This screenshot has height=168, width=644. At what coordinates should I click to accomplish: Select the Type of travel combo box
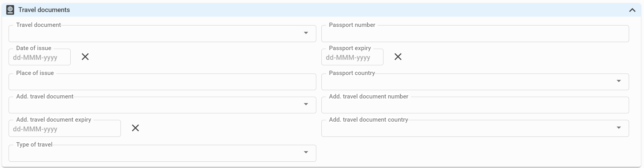coord(162,153)
